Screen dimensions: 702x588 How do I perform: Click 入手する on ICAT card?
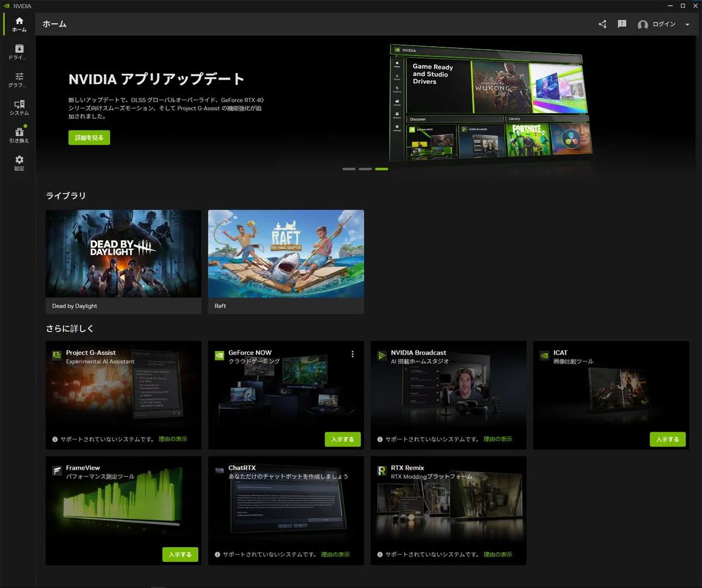point(667,439)
